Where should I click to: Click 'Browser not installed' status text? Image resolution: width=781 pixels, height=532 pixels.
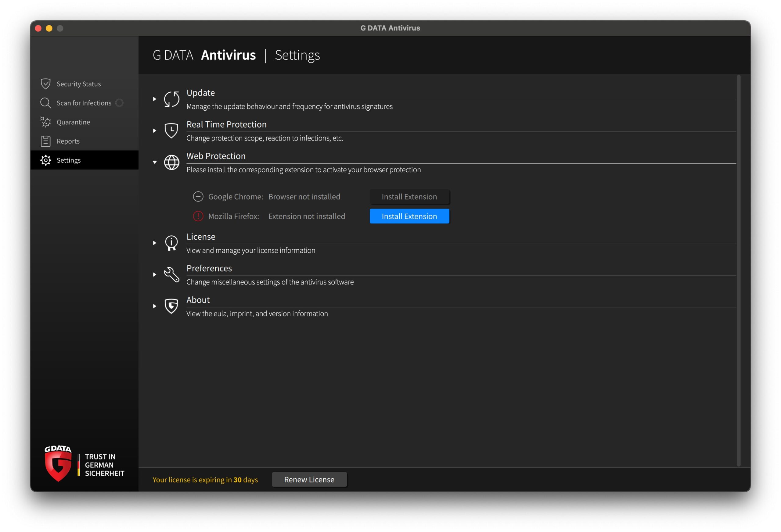click(304, 196)
